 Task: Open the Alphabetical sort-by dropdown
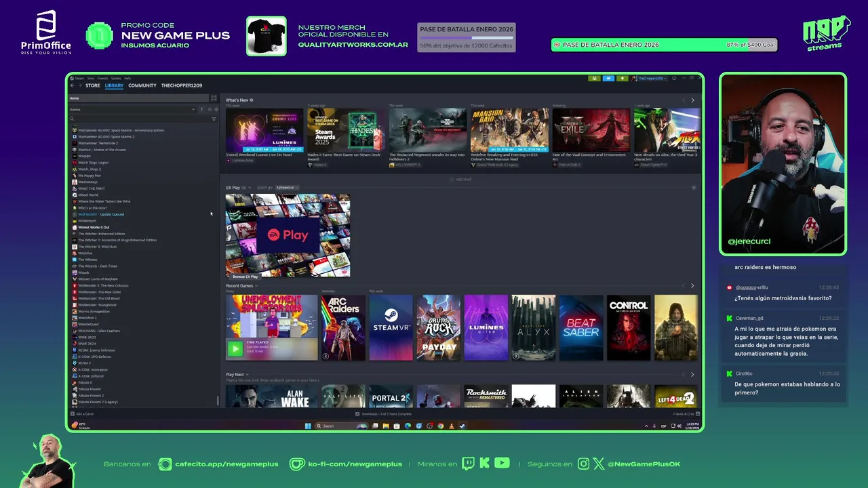(287, 188)
